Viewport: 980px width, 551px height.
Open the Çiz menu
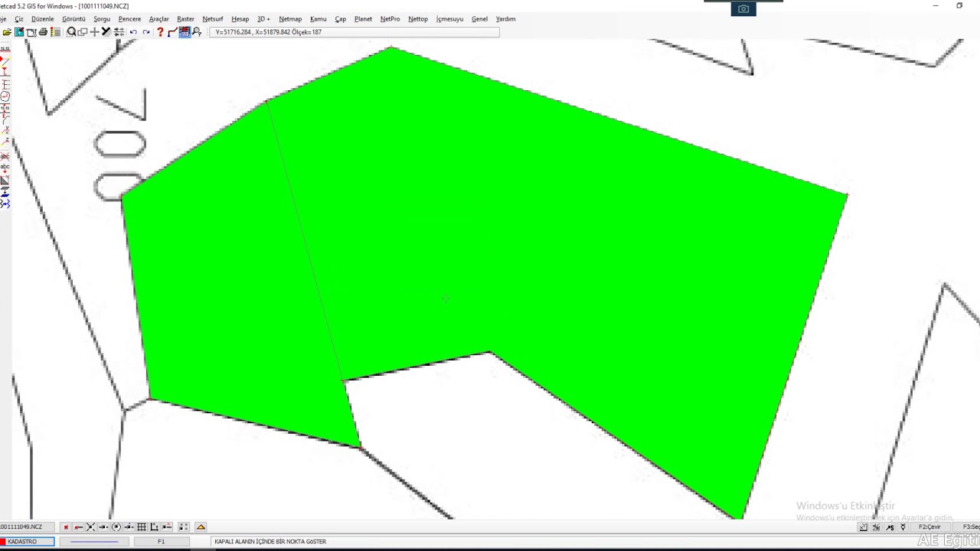pos(19,19)
